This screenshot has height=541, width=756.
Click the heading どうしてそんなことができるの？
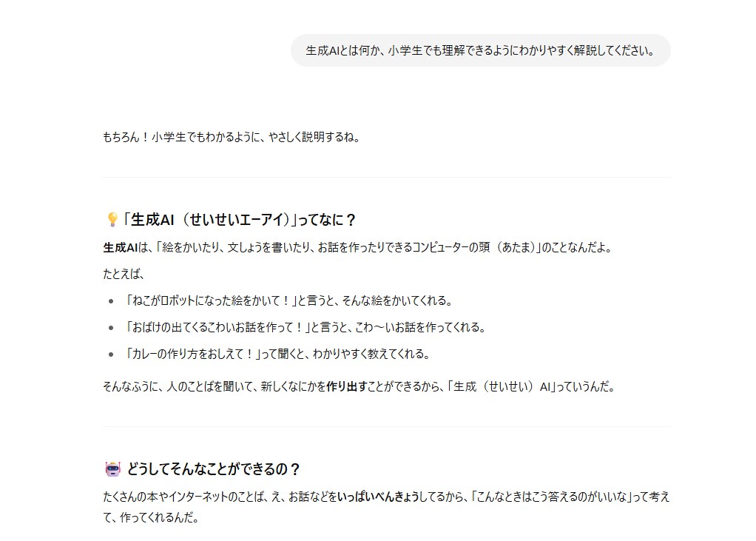[214, 469]
